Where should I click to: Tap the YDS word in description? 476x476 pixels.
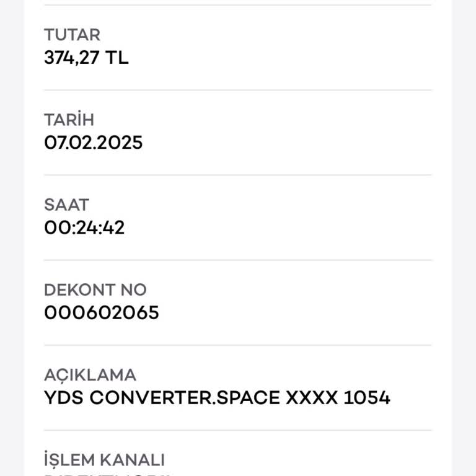coord(63,398)
